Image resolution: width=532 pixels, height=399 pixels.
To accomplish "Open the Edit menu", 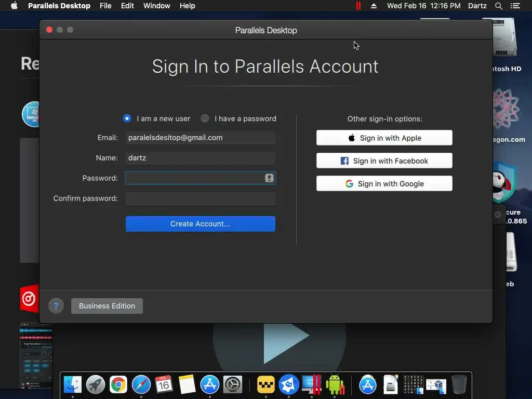I will tap(127, 6).
